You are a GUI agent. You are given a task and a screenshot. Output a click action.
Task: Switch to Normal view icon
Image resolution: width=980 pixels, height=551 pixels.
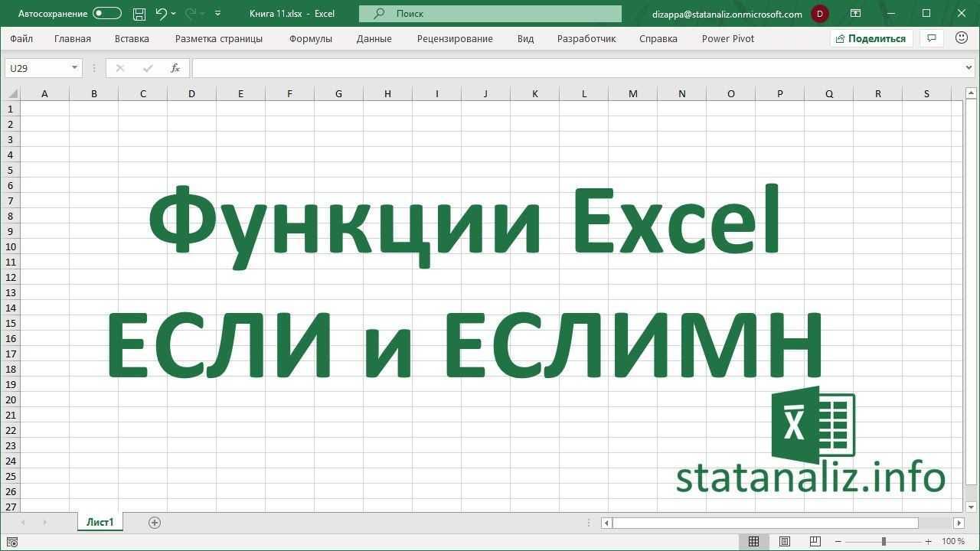coord(753,541)
